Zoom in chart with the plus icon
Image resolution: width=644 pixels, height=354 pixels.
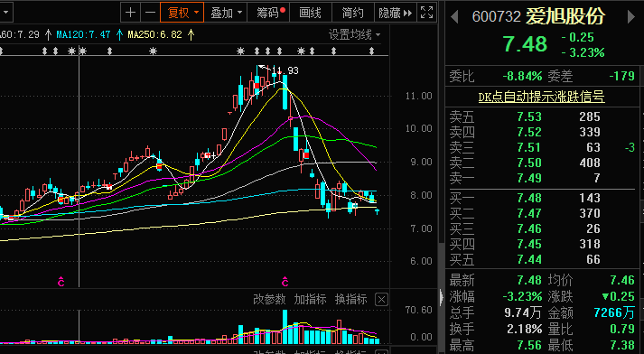point(130,13)
